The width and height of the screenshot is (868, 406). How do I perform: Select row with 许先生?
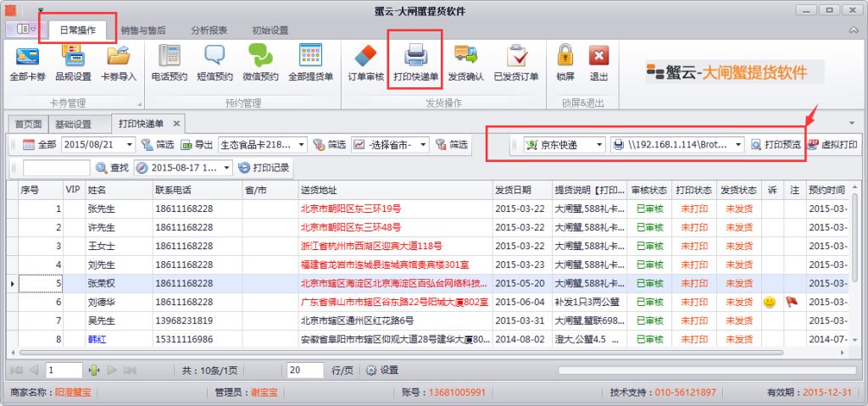(429, 227)
